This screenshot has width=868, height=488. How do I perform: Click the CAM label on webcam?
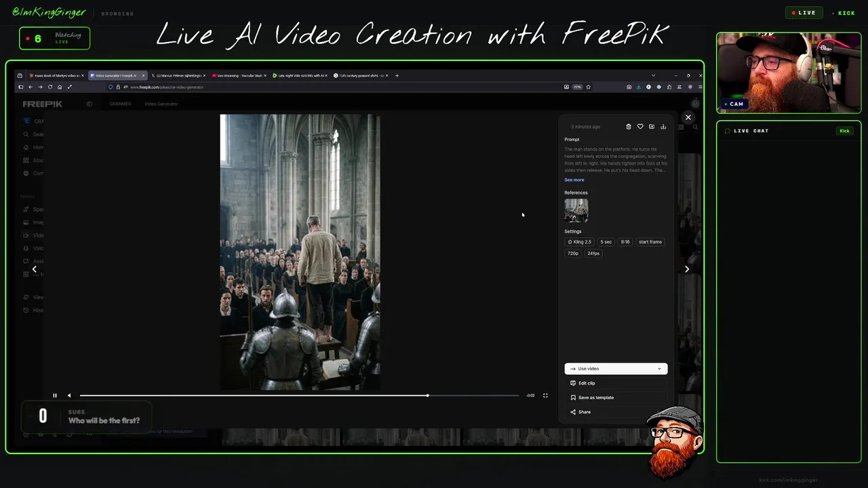click(x=734, y=104)
